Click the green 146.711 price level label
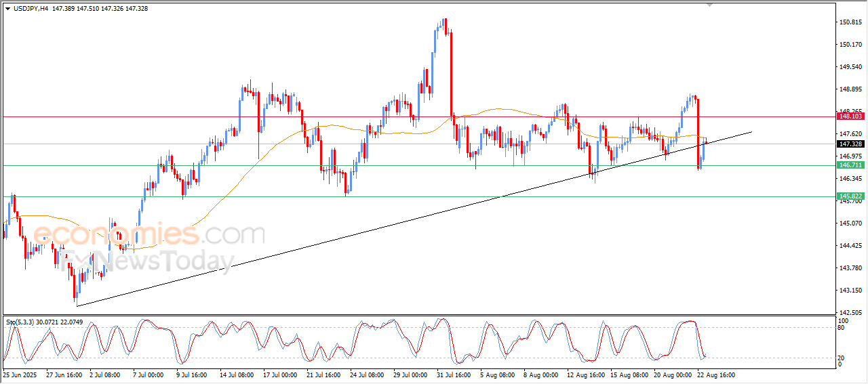This screenshot has height=384, width=868. pyautogui.click(x=850, y=165)
